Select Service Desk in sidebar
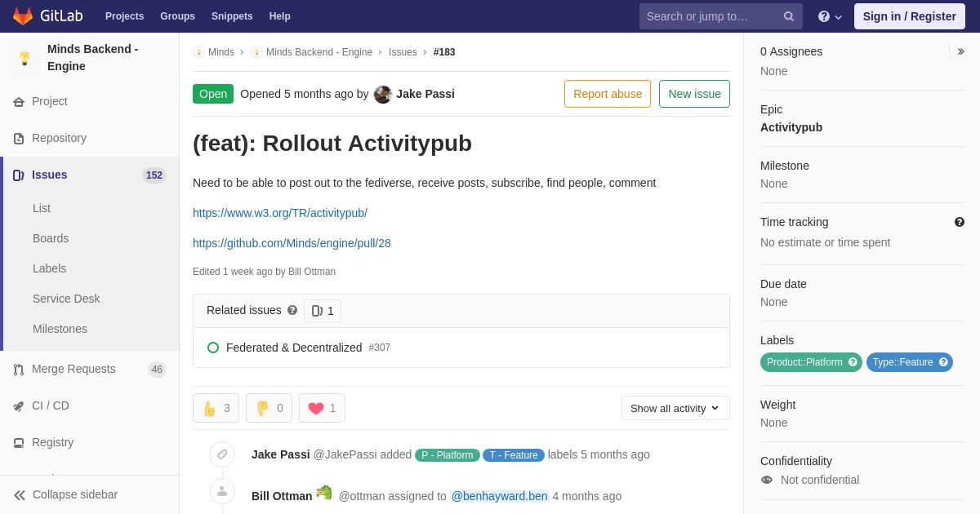The image size is (980, 514). point(66,299)
